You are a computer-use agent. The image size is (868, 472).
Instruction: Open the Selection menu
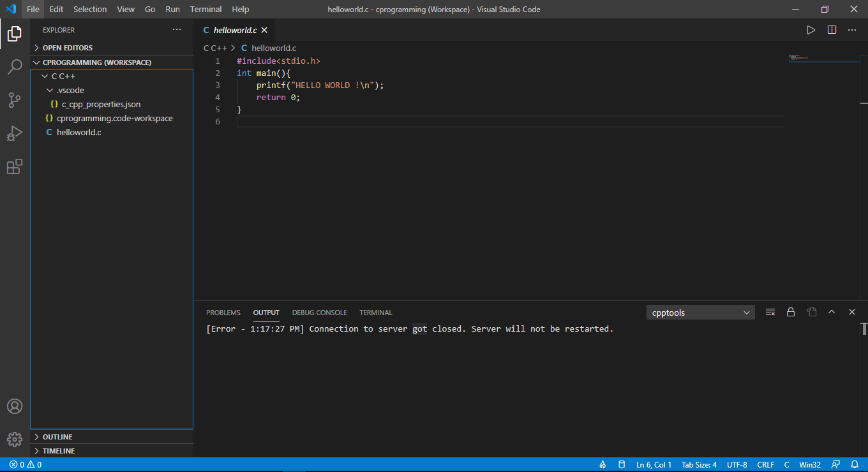point(90,9)
